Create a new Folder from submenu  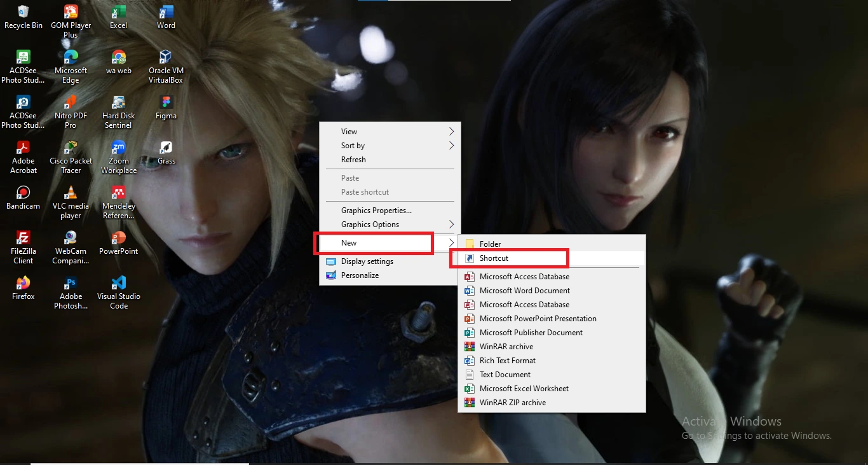coord(552,244)
